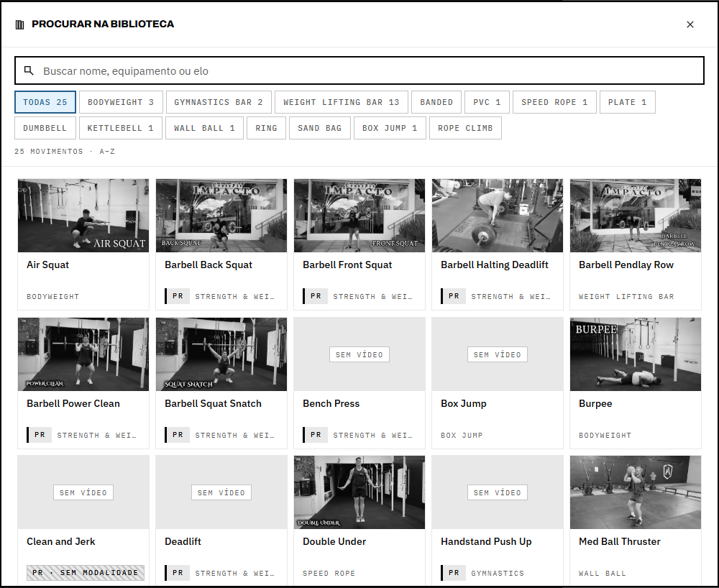The width and height of the screenshot is (719, 588).
Task: Click the '25 MOVIMENTOS · A-Z' count label
Action: click(x=65, y=151)
